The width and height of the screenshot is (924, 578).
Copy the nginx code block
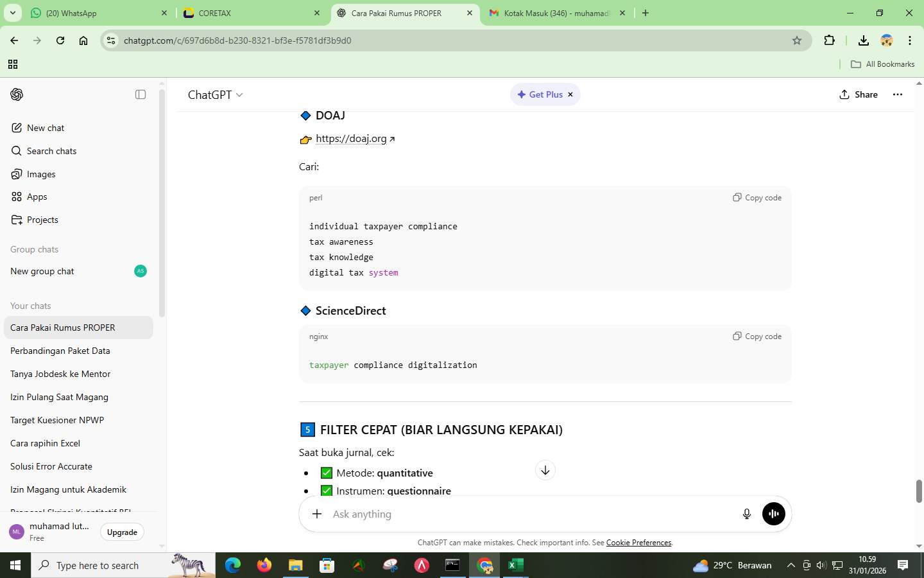click(756, 336)
